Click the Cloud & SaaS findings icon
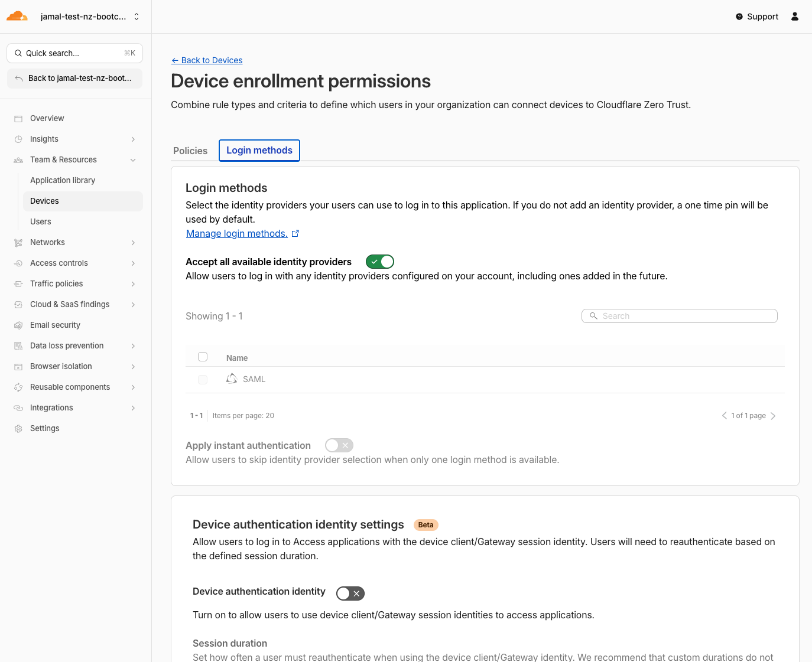 coord(18,305)
